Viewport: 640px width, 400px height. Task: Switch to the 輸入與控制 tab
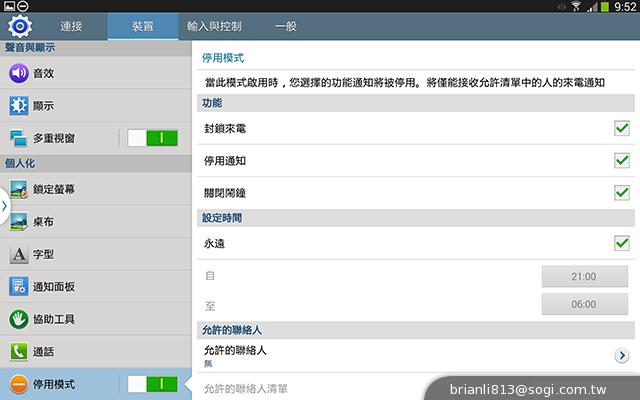tap(214, 27)
